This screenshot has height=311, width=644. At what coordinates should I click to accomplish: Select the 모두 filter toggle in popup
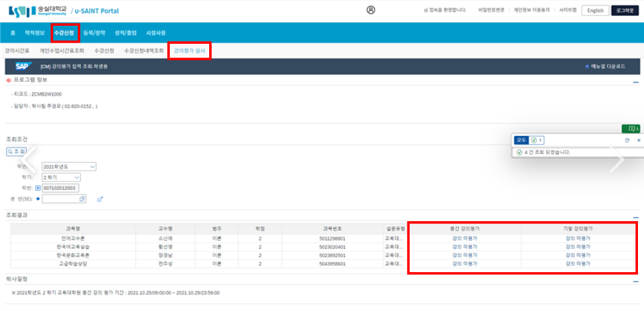pos(521,141)
